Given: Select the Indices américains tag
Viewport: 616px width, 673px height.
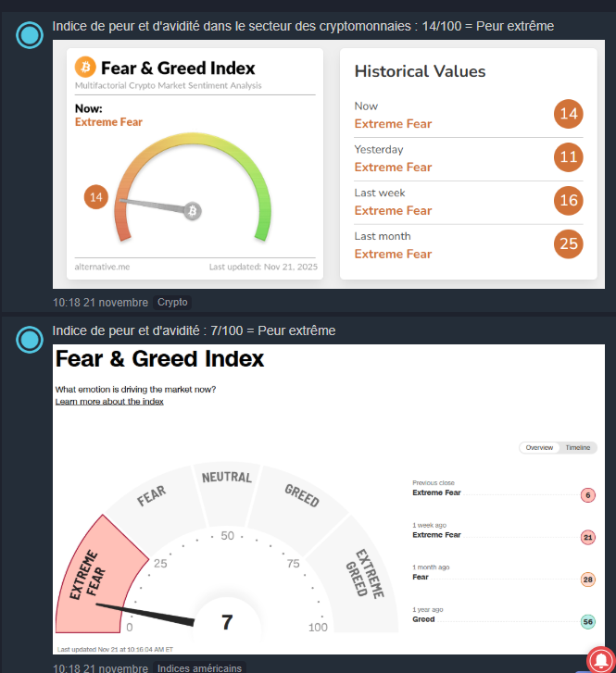Looking at the screenshot, I should tap(199, 667).
